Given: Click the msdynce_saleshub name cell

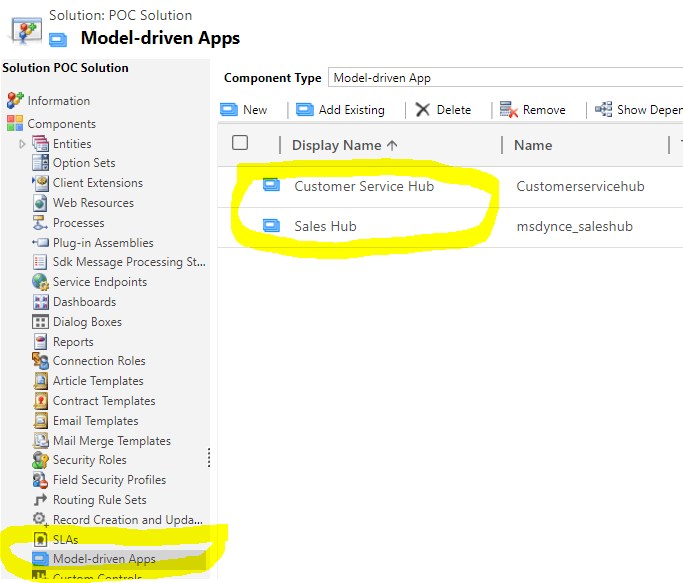Looking at the screenshot, I should pyautogui.click(x=575, y=226).
